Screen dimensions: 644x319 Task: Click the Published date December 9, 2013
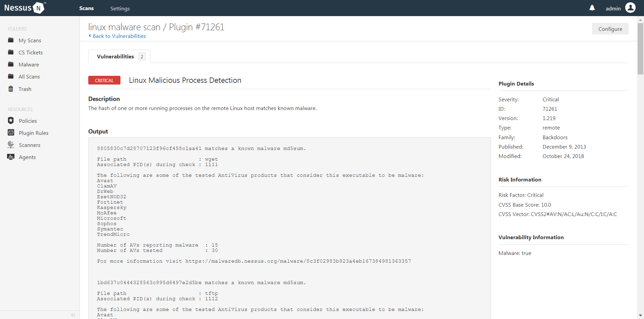[564, 147]
